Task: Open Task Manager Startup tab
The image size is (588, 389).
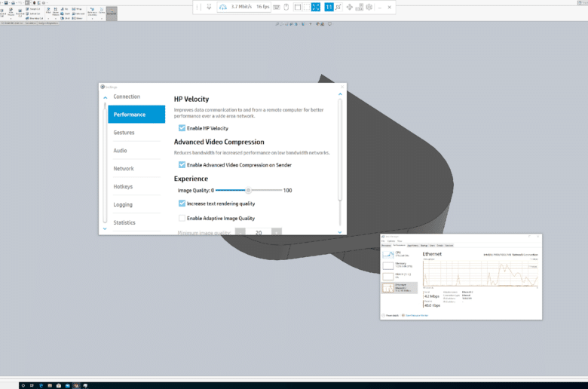Action: click(x=424, y=245)
